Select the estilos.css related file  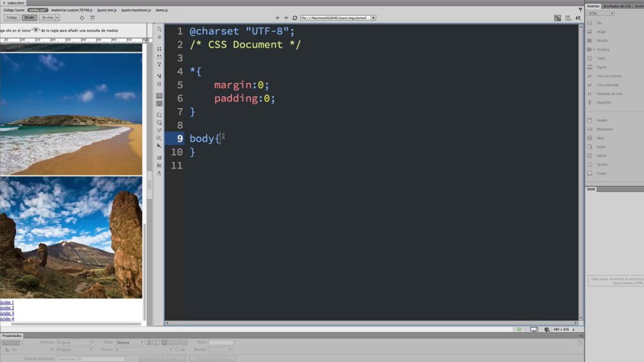coord(38,10)
